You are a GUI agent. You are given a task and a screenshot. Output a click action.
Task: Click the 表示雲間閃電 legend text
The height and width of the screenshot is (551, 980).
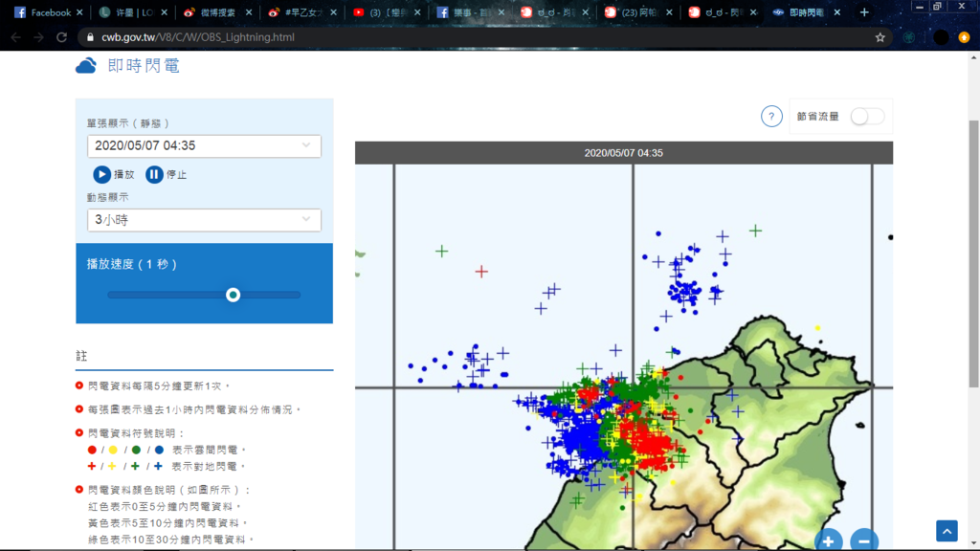[210, 450]
